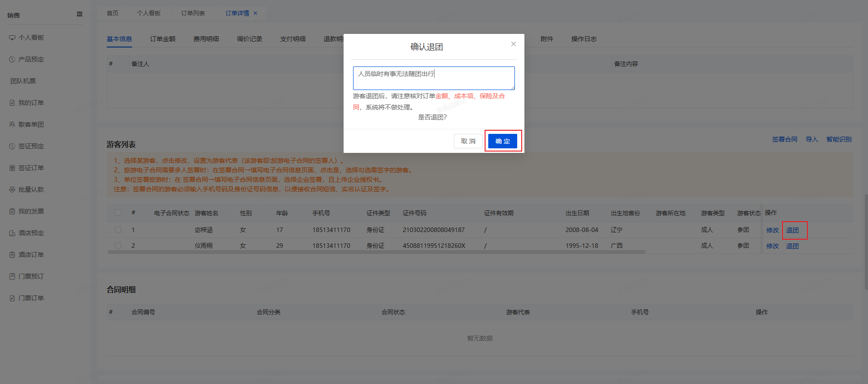The height and width of the screenshot is (384, 868).
Task: Open the 操作日志 tab
Action: pyautogui.click(x=584, y=39)
